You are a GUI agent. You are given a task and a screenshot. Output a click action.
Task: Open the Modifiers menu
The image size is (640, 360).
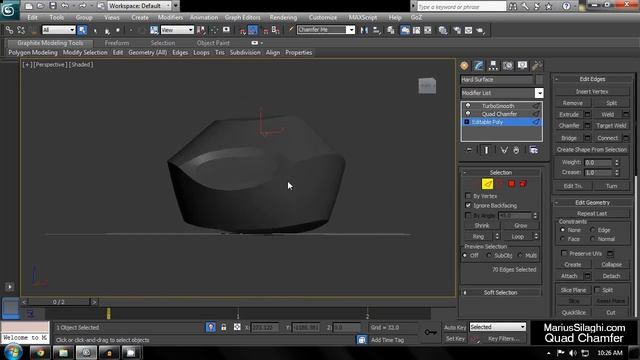(x=170, y=18)
